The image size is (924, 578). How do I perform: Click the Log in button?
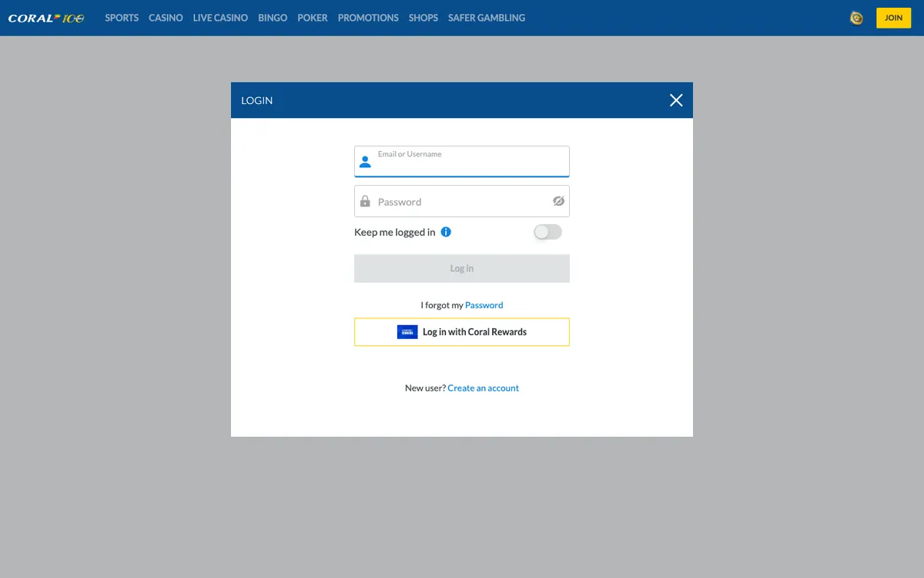click(x=462, y=268)
